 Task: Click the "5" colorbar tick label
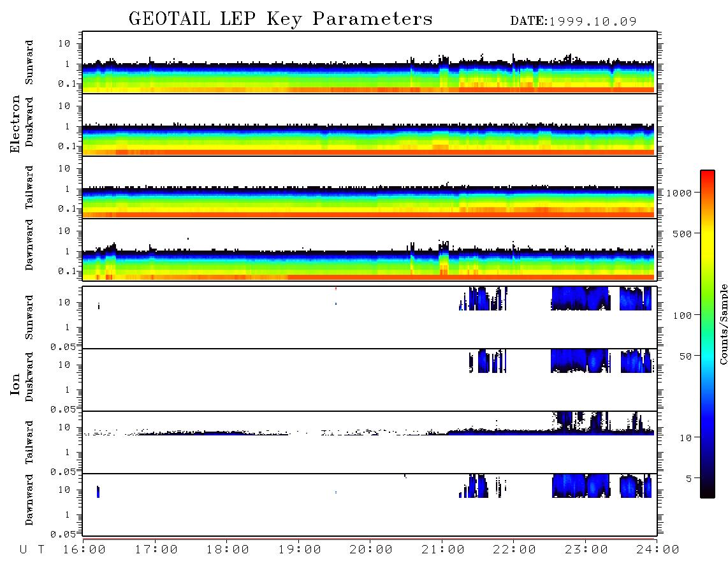point(689,479)
